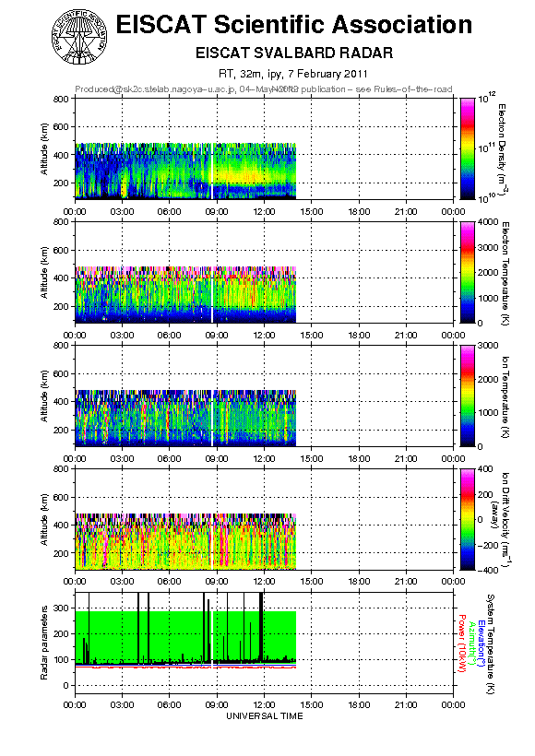Click the EISCAT Scientific Association logo

click(78, 38)
